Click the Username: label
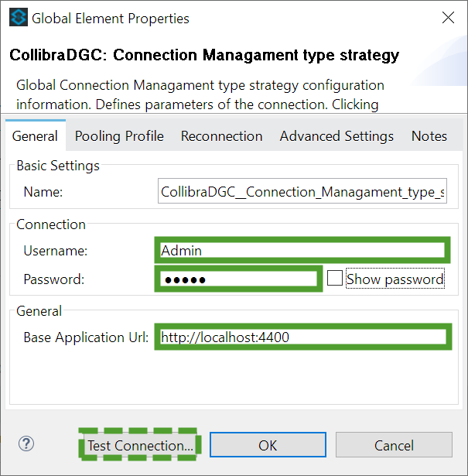 click(x=56, y=251)
